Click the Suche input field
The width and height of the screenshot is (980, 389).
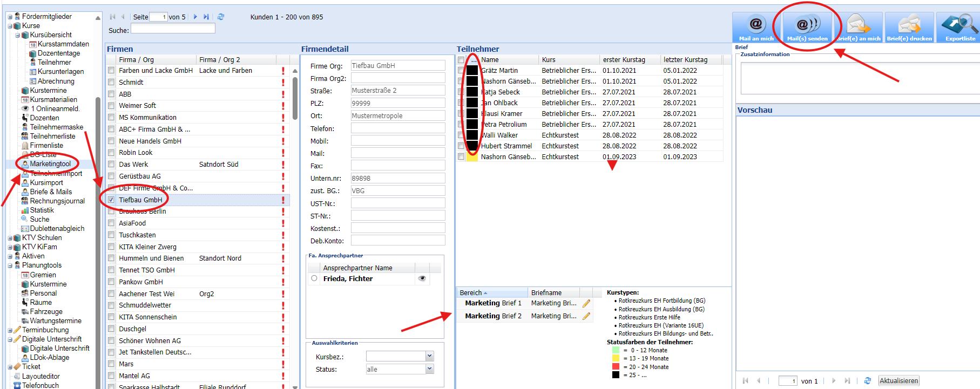tap(173, 29)
